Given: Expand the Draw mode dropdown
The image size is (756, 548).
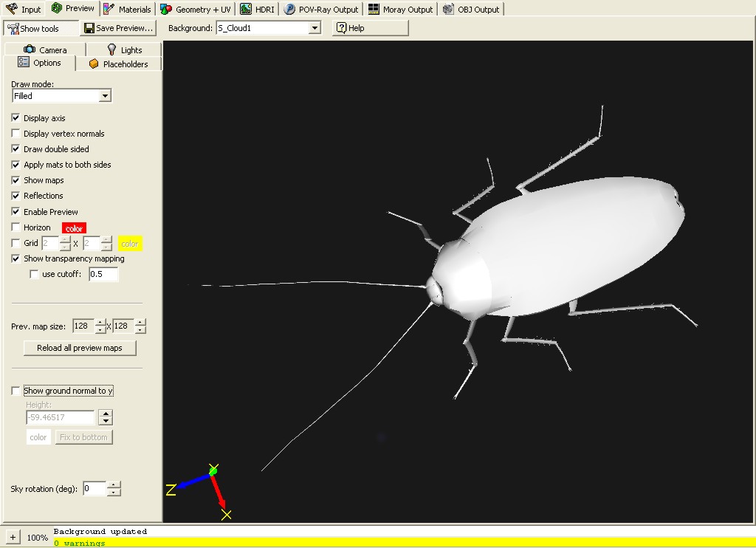Looking at the screenshot, I should [x=105, y=96].
